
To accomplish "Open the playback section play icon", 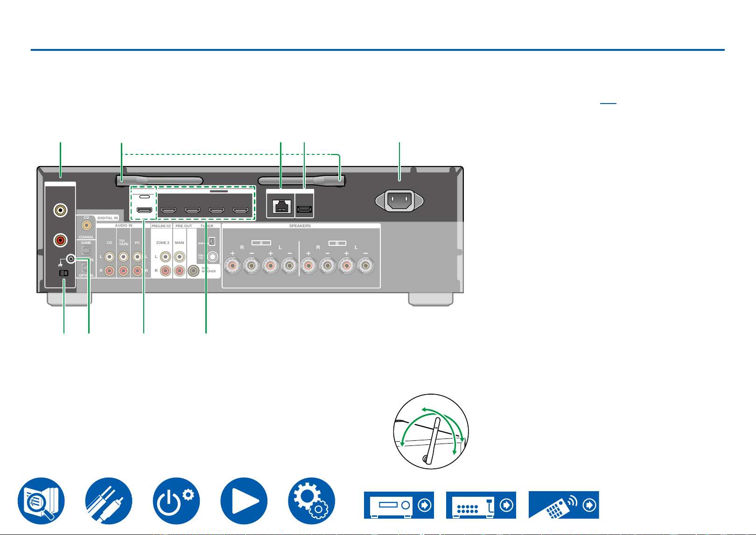I will click(x=244, y=501).
